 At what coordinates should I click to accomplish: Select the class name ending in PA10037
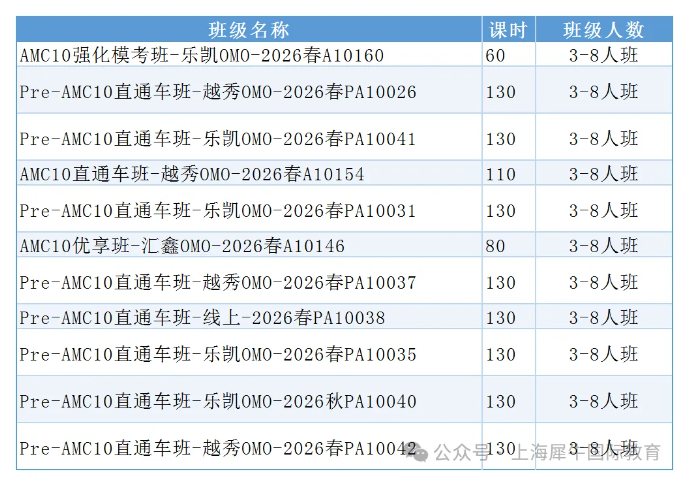pyautogui.click(x=218, y=283)
